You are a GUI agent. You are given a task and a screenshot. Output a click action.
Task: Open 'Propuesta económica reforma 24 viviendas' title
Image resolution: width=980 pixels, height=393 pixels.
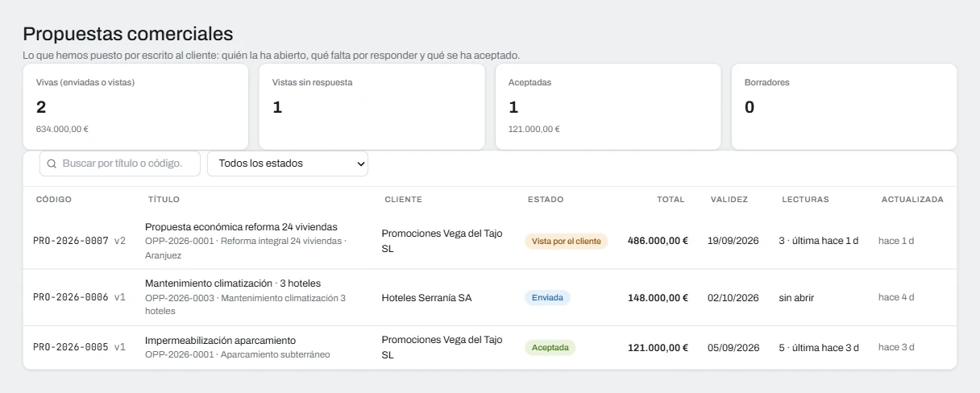coord(241,227)
